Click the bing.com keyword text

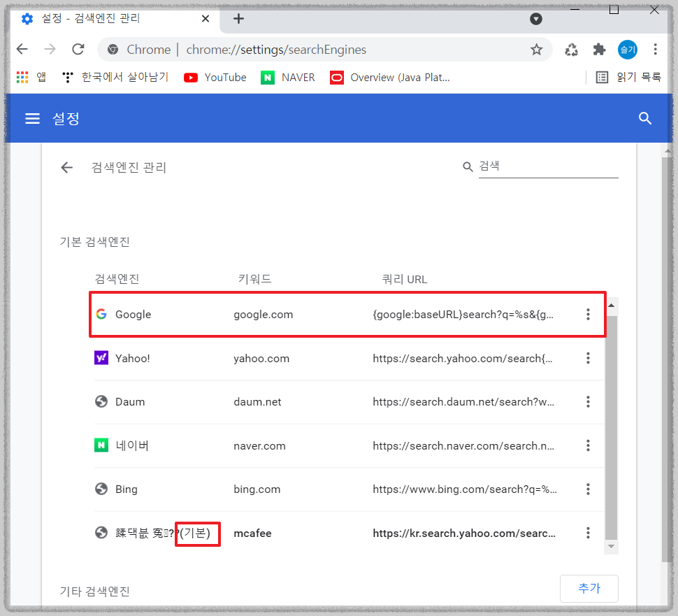(x=257, y=489)
